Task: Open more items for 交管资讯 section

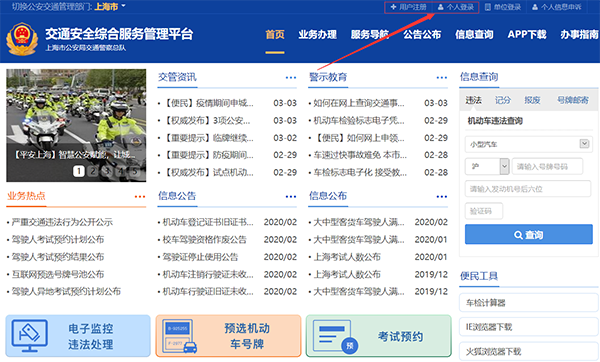Action: tap(291, 78)
